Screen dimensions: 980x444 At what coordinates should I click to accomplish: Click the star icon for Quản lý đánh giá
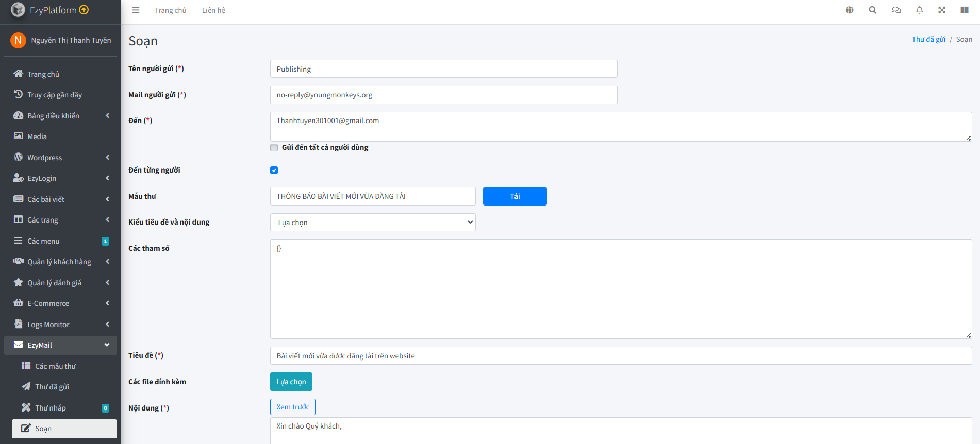(x=18, y=282)
